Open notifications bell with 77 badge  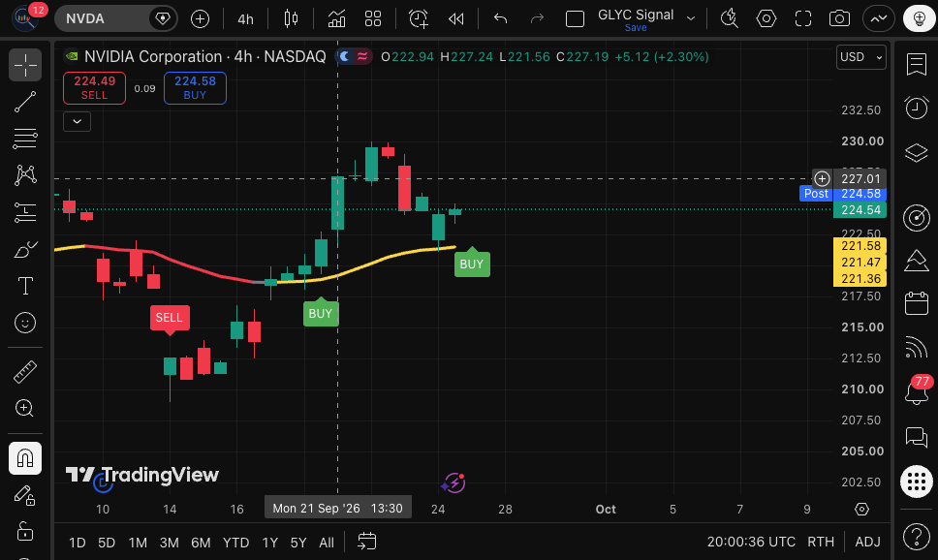coord(917,390)
